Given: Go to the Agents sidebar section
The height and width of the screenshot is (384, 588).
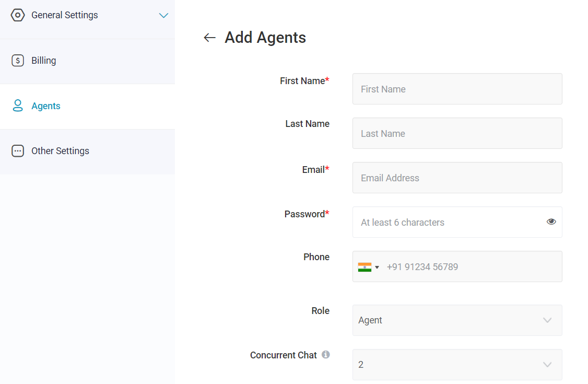Looking at the screenshot, I should tap(87, 106).
